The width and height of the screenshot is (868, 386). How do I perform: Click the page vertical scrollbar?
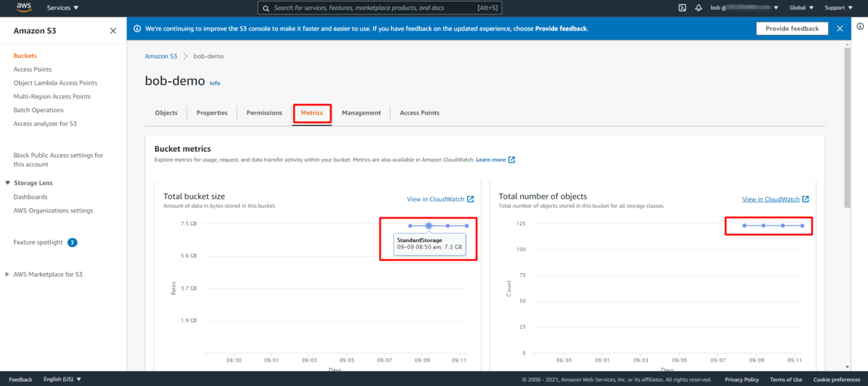click(x=847, y=129)
